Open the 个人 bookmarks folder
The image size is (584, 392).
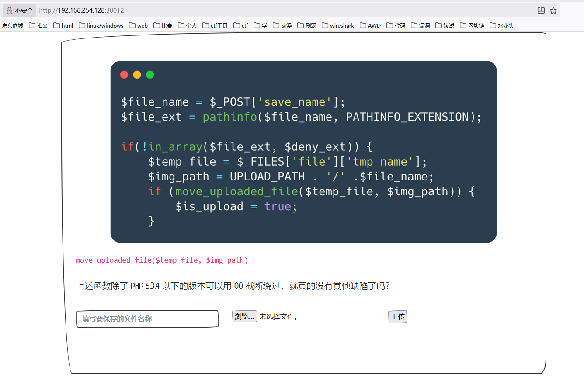click(188, 26)
